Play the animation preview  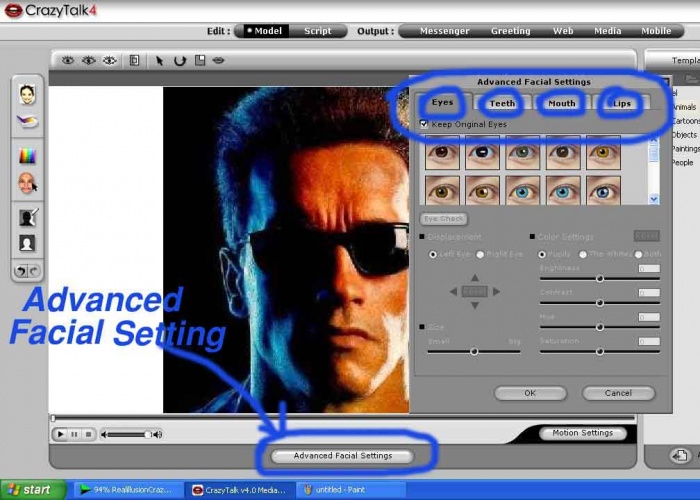[60, 434]
